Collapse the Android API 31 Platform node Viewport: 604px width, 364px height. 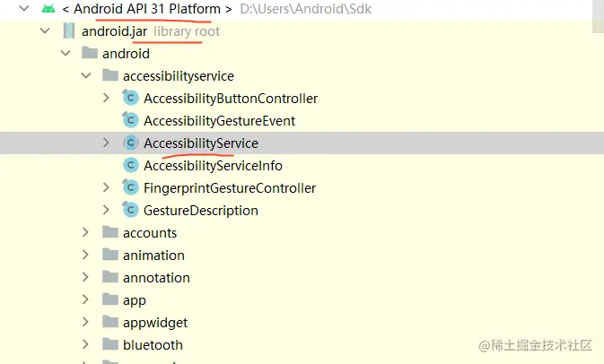pyautogui.click(x=23, y=9)
